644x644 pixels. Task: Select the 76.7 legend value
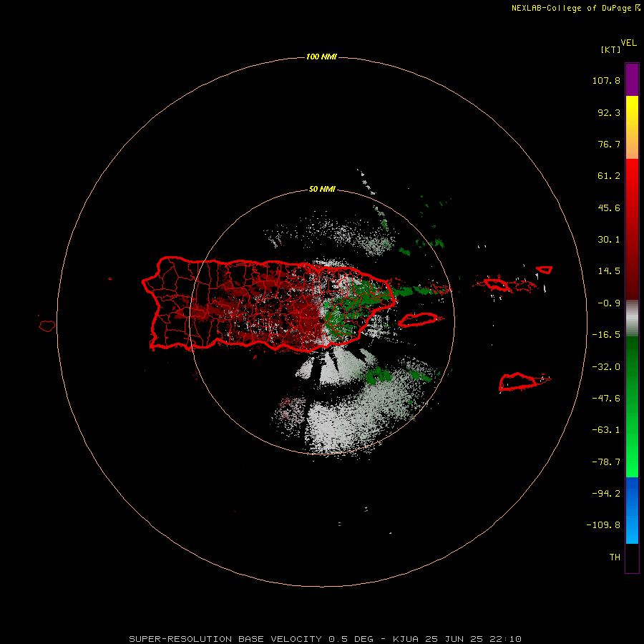click(609, 144)
